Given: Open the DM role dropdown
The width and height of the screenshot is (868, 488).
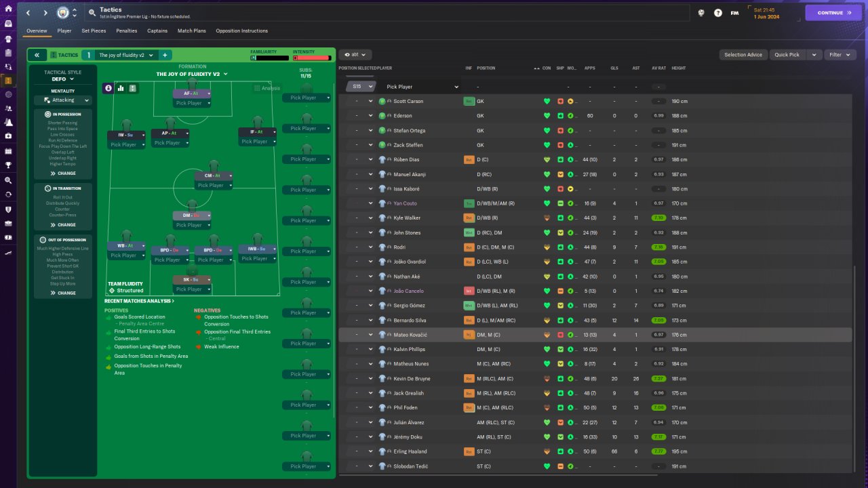Looking at the screenshot, I should pyautogui.click(x=193, y=216).
